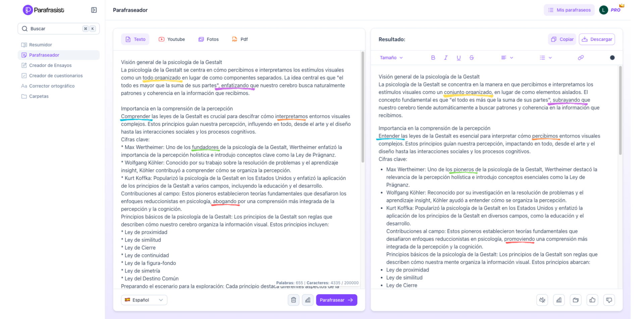The image size is (644, 319).
Task: Click the trash icon to clear text
Action: 293,300
